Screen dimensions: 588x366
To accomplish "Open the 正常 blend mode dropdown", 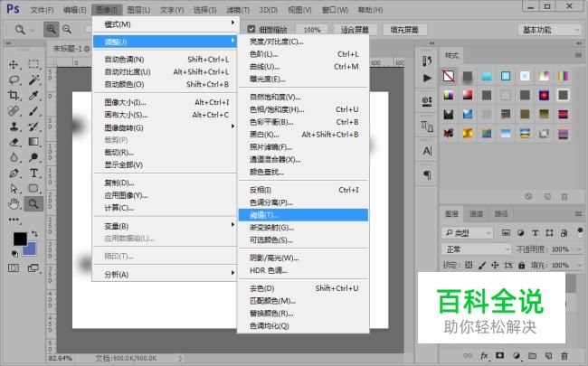I will coord(476,249).
